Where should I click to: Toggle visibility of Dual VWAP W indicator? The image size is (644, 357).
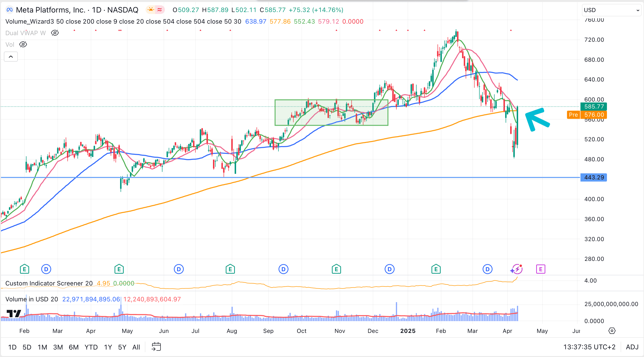pos(55,33)
